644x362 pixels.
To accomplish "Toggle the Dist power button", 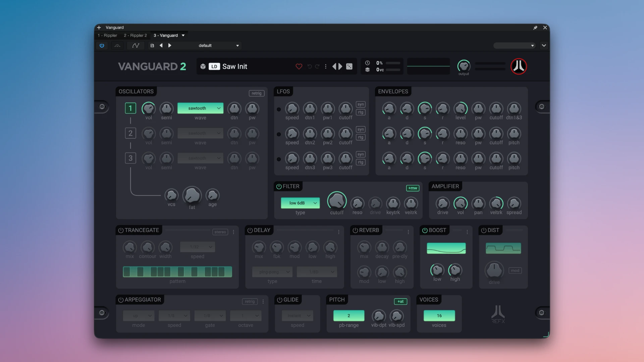I will (x=484, y=230).
